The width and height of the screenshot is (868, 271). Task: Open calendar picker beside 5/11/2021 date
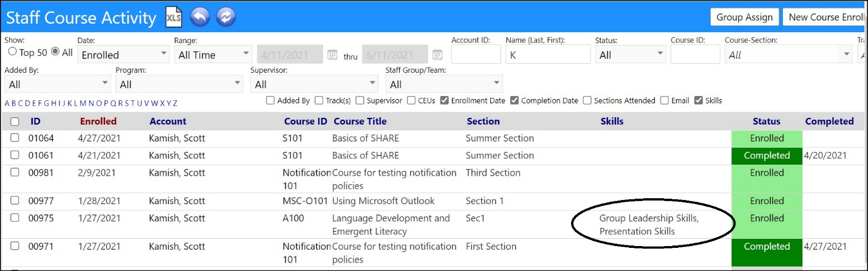coord(437,55)
